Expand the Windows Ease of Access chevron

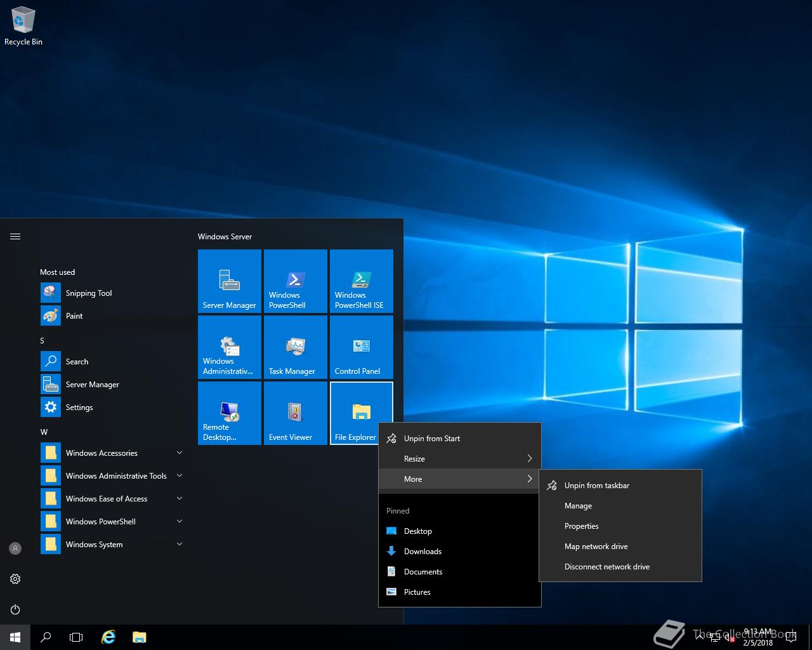(x=180, y=498)
